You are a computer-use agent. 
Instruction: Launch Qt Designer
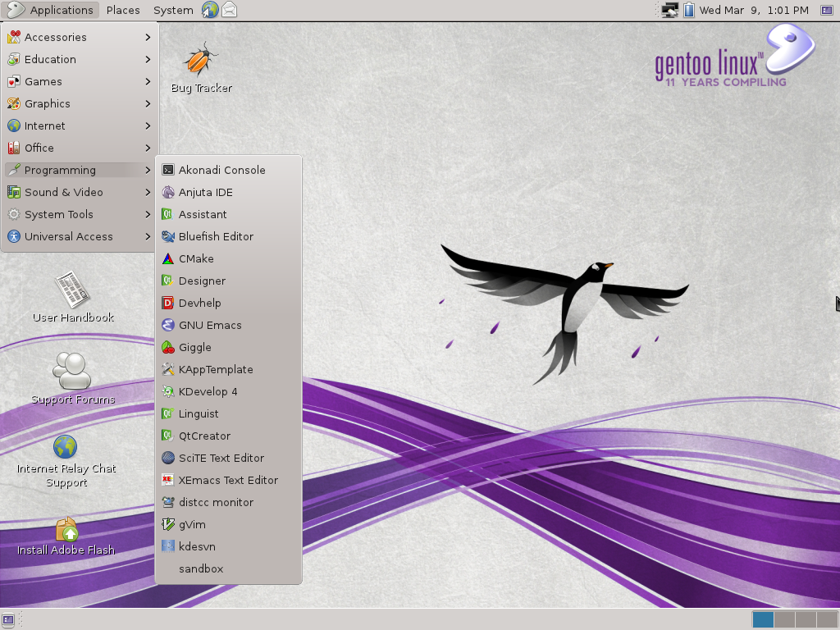pos(202,281)
